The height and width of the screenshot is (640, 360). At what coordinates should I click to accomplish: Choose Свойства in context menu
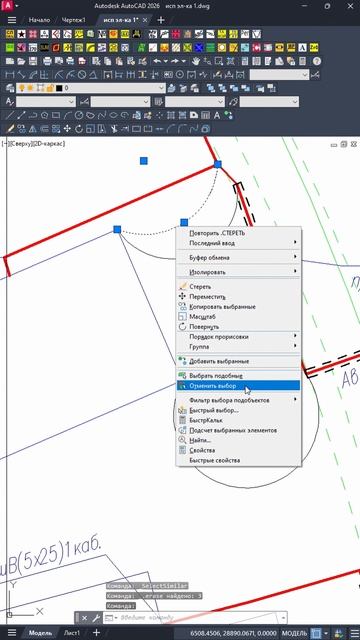[x=238, y=450]
